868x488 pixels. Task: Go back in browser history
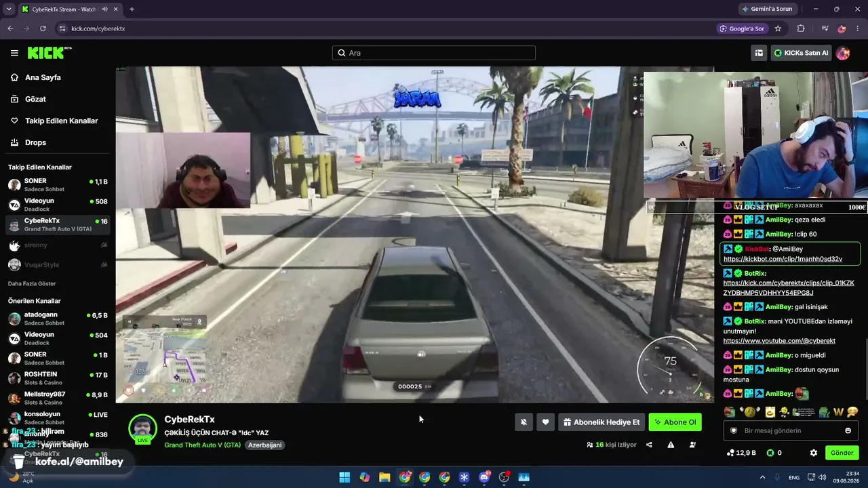click(10, 28)
